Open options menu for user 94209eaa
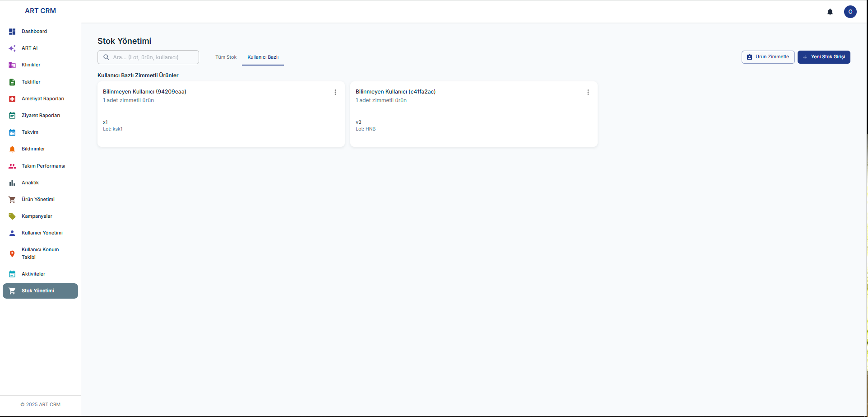This screenshot has height=417, width=868. tap(335, 92)
